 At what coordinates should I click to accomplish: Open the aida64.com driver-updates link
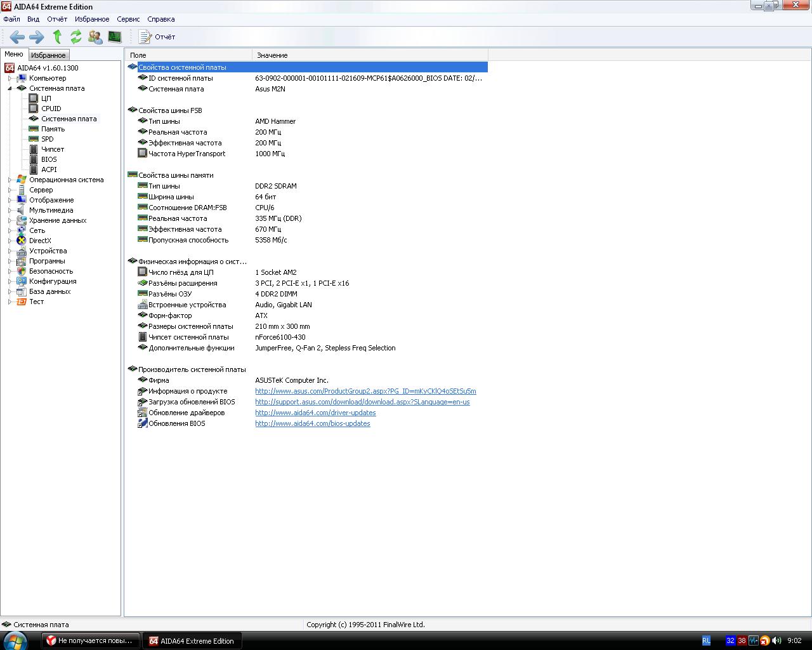[315, 413]
